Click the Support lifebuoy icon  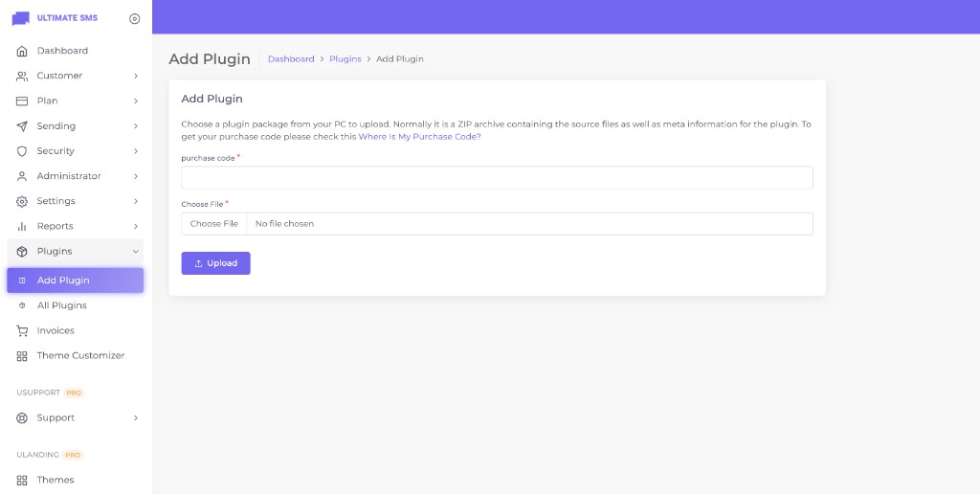22,417
